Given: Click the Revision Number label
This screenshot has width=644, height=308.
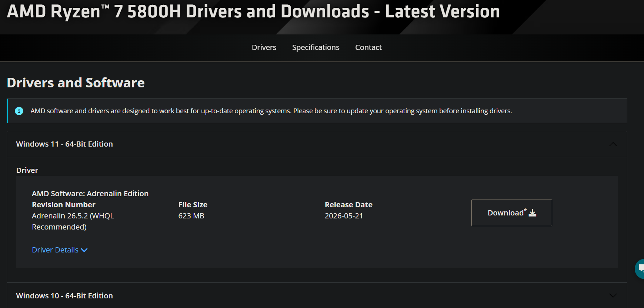Looking at the screenshot, I should pos(64,205).
